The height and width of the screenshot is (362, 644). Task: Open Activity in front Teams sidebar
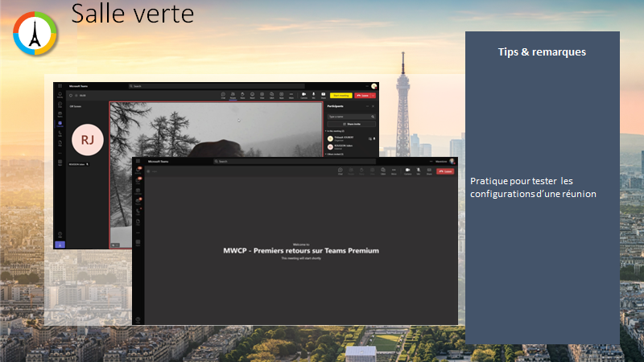click(x=138, y=171)
